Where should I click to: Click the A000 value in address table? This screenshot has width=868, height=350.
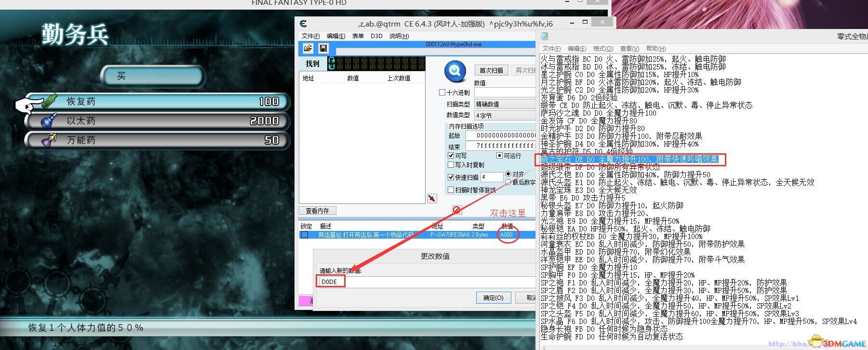pos(507,235)
